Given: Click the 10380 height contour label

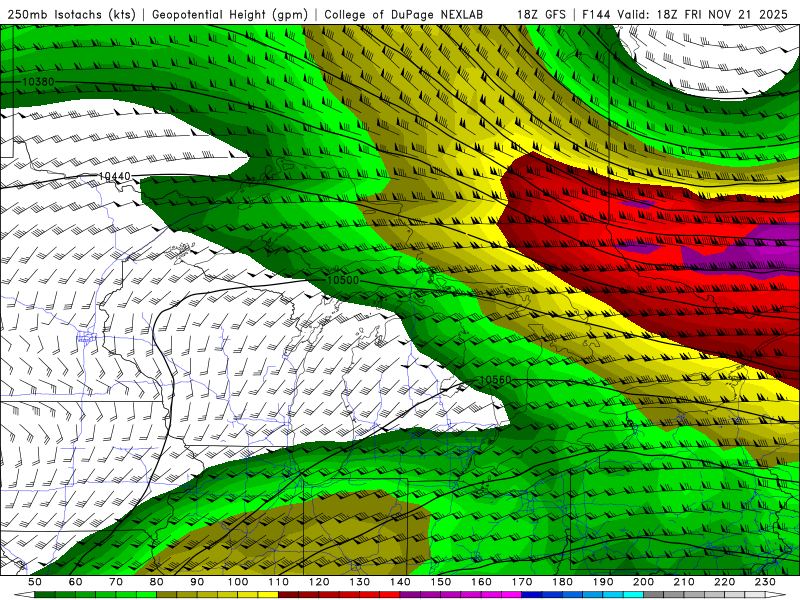Looking at the screenshot, I should coord(38,82).
